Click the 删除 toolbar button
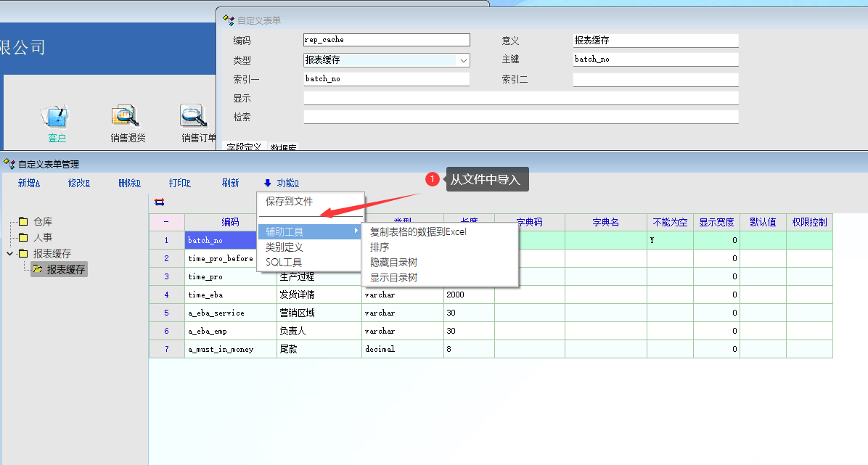868x465 pixels. (129, 184)
